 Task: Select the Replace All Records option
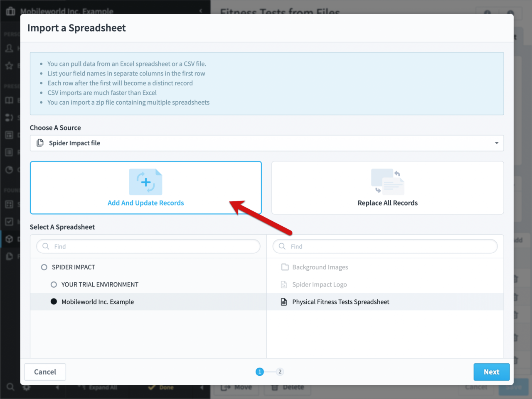387,188
